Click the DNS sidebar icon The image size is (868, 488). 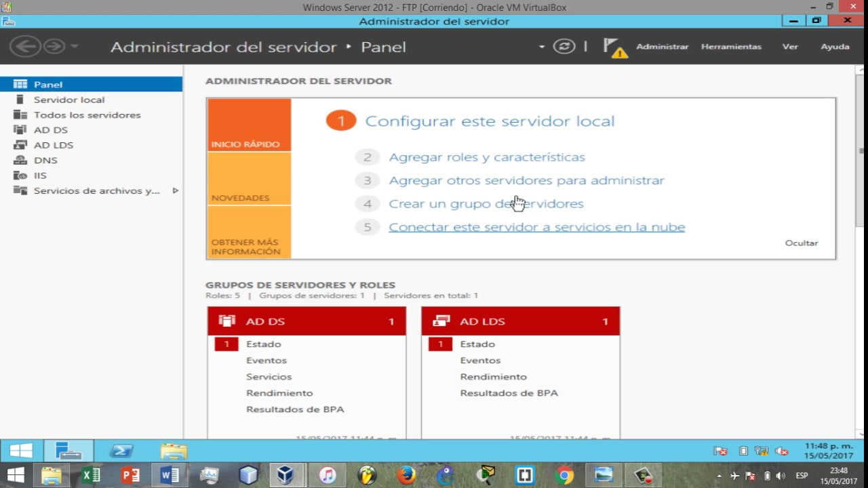click(x=20, y=160)
